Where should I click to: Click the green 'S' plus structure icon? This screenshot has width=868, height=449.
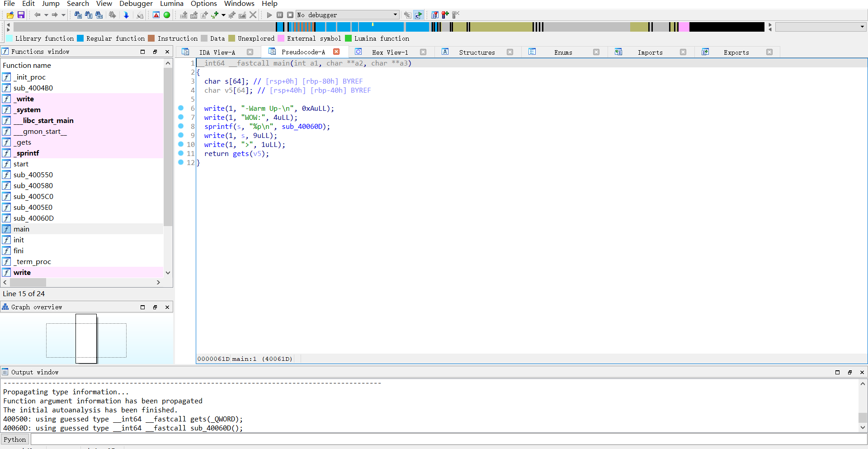215,15
